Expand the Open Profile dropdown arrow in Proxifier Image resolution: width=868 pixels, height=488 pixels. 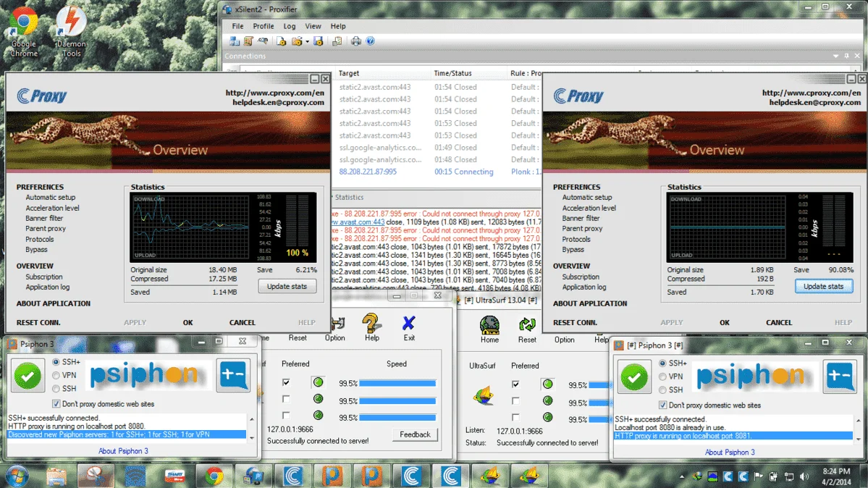click(307, 41)
